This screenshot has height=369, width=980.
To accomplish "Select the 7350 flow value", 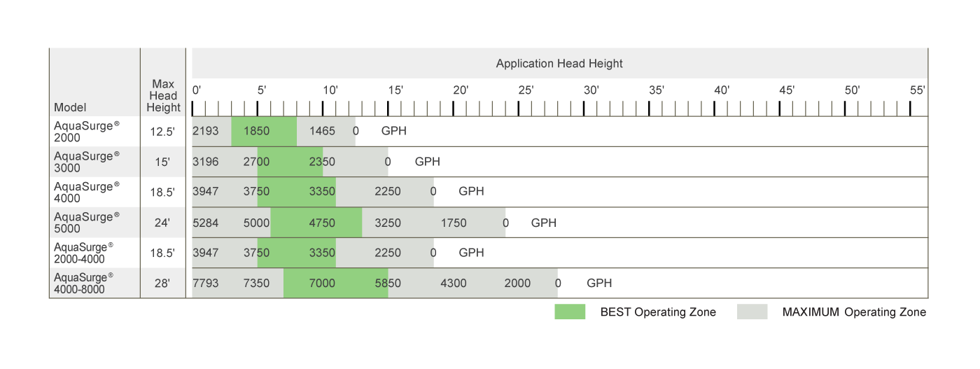I will tap(256, 284).
